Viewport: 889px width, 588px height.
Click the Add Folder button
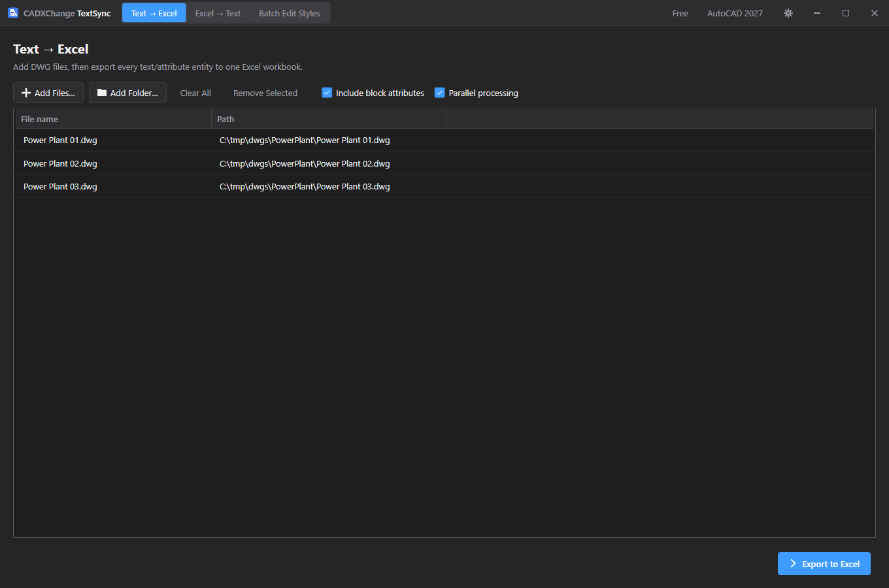(127, 93)
